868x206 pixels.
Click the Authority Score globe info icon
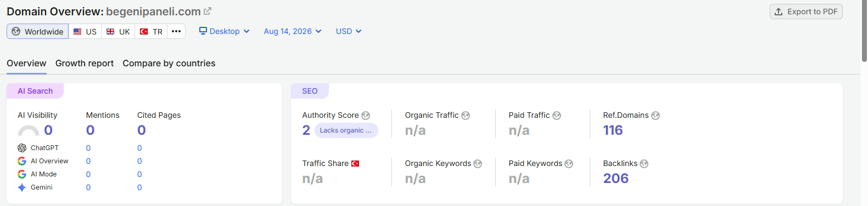coord(366,116)
